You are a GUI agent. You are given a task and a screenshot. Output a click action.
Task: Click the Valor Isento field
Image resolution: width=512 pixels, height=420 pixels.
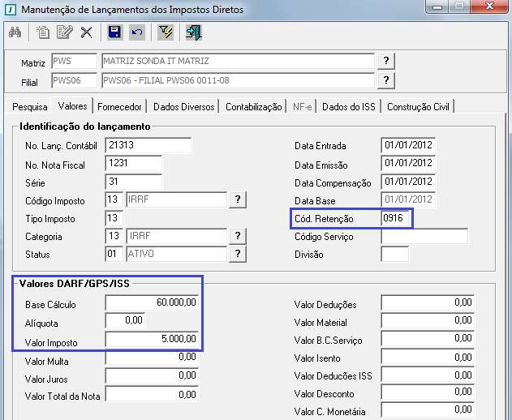pyautogui.click(x=428, y=357)
